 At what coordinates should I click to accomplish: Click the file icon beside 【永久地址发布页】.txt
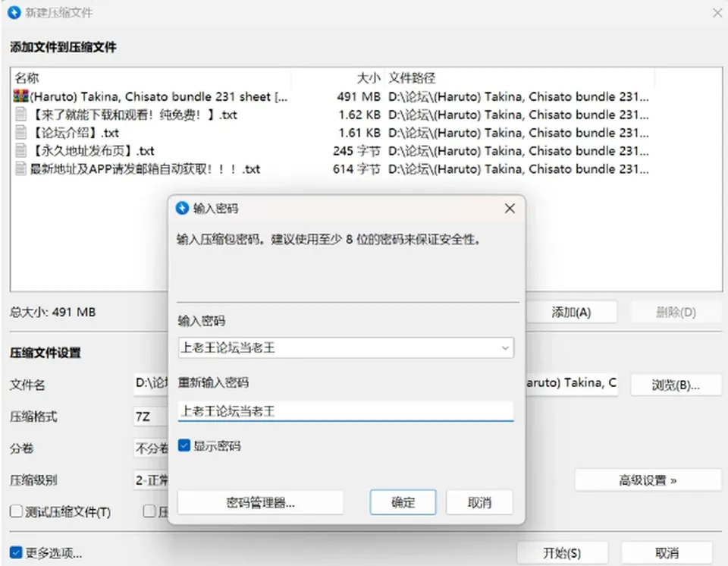coord(21,150)
